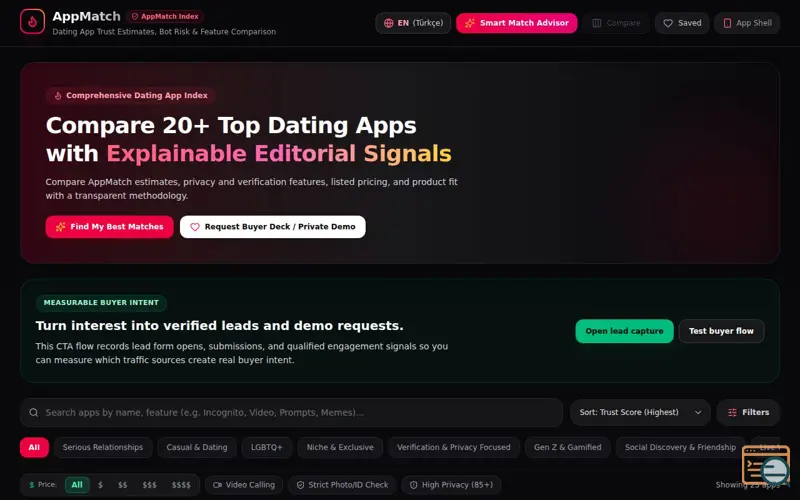Click the MEASURABLE BUYER INTENT label

(x=101, y=303)
